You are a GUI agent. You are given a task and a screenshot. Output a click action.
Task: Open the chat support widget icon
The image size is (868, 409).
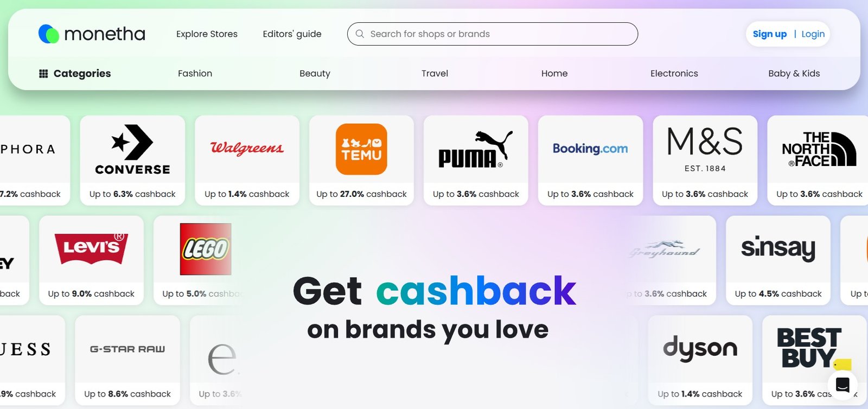(843, 385)
